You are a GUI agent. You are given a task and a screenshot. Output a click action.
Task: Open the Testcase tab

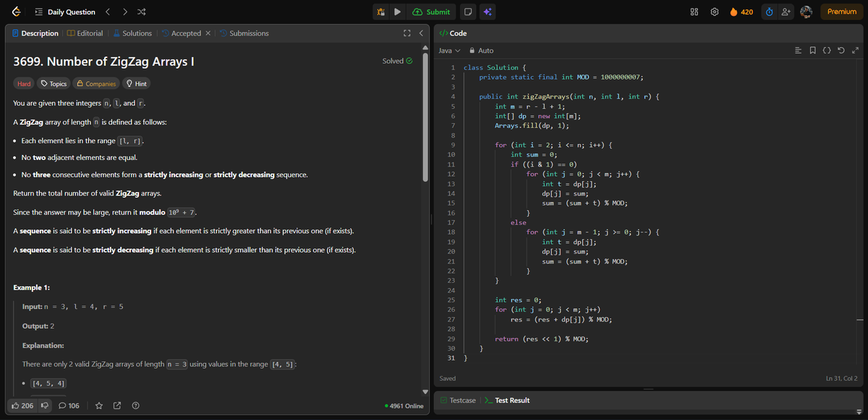(457, 400)
